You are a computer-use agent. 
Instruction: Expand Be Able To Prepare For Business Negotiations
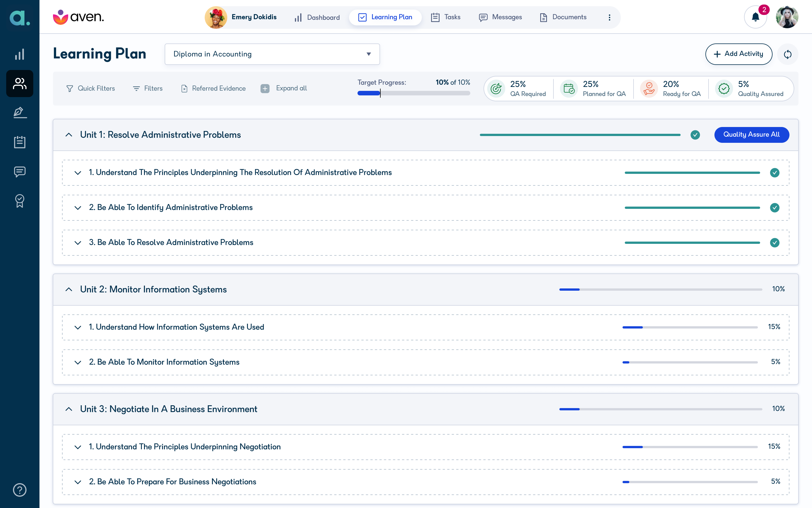pos(78,482)
